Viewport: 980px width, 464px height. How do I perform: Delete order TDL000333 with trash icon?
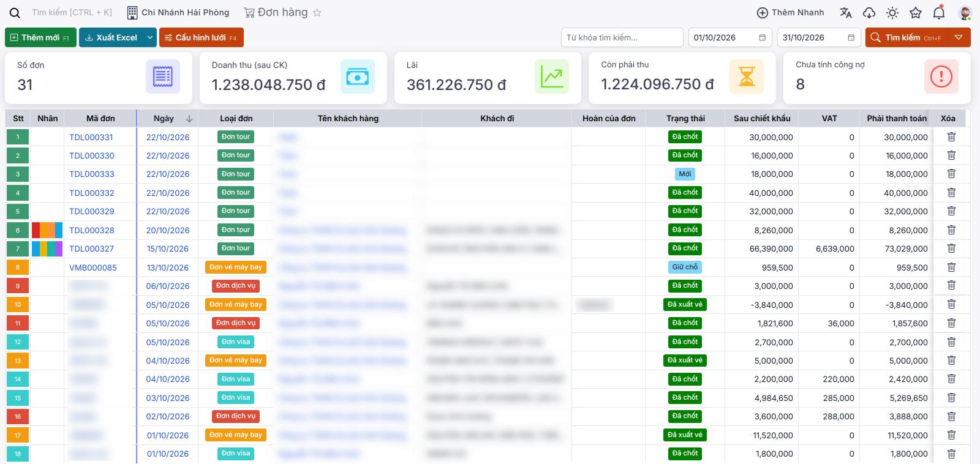[x=951, y=174]
